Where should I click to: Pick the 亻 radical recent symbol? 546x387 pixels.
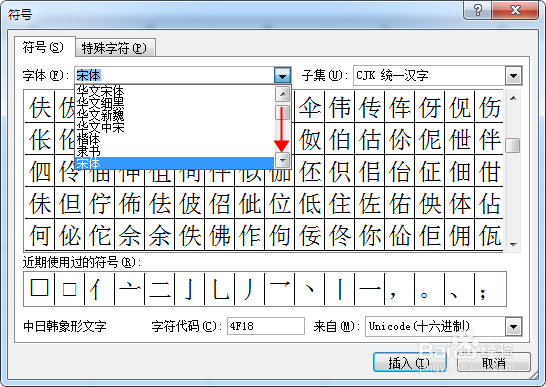pyautogui.click(x=100, y=289)
